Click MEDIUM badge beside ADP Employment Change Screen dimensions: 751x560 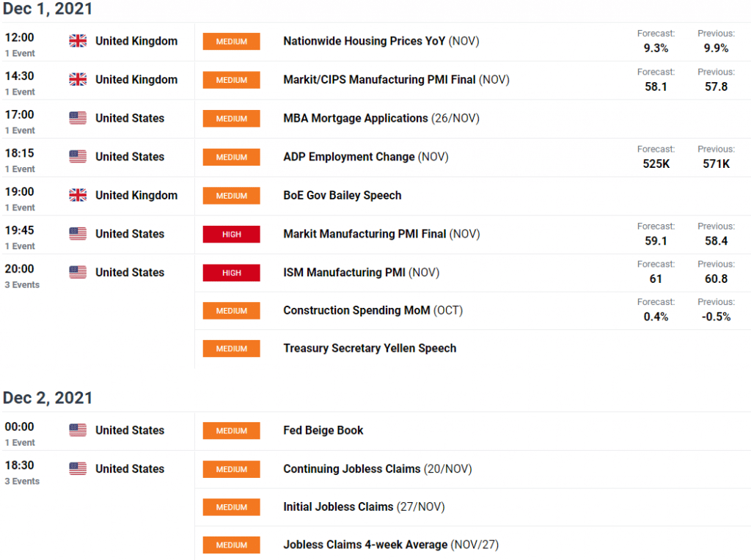click(x=232, y=157)
